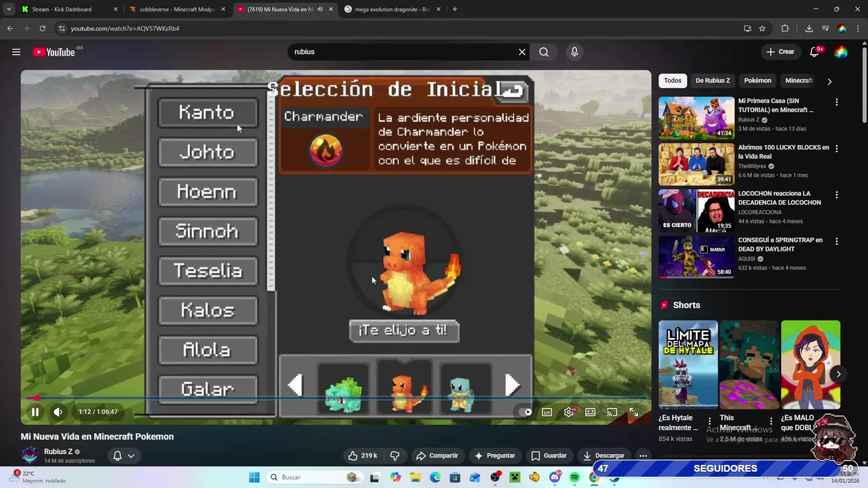The image size is (868, 488).
Task: Open options for Abrimos 100 LUCKY BLOCKS
Action: (837, 148)
